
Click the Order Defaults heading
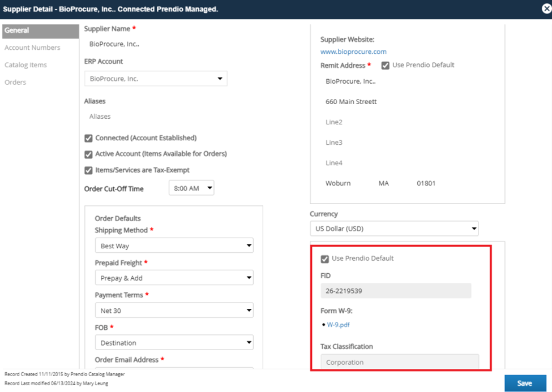(x=118, y=218)
